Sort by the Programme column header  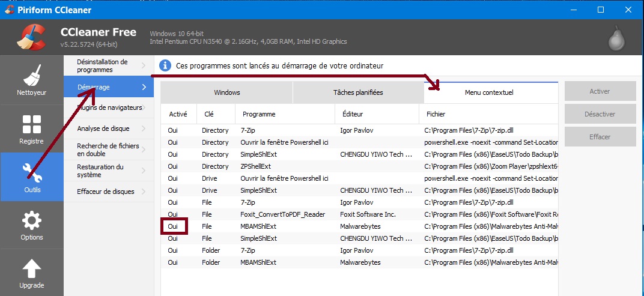click(x=285, y=114)
